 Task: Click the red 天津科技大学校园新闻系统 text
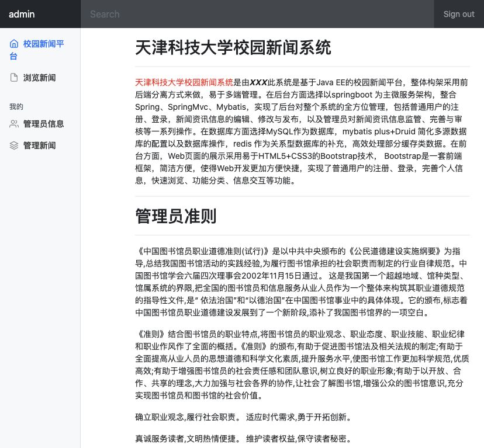[x=184, y=82]
